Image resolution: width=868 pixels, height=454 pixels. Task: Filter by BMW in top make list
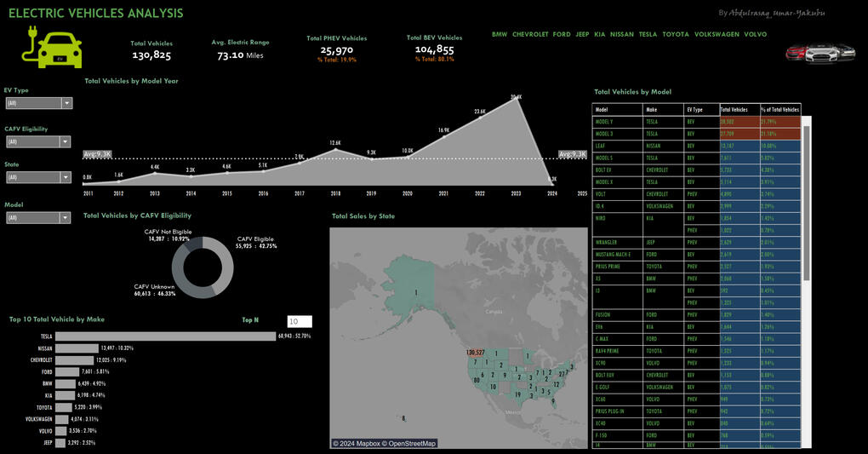point(500,35)
